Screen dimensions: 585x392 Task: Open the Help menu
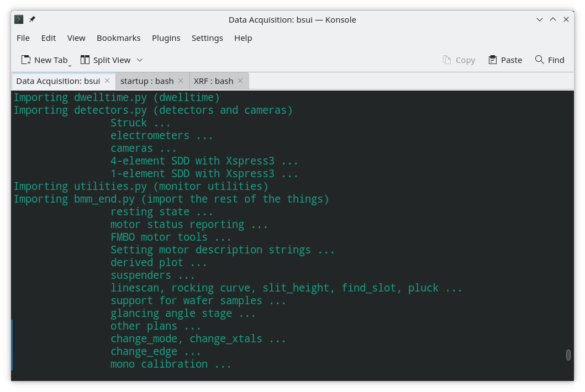[x=243, y=38]
